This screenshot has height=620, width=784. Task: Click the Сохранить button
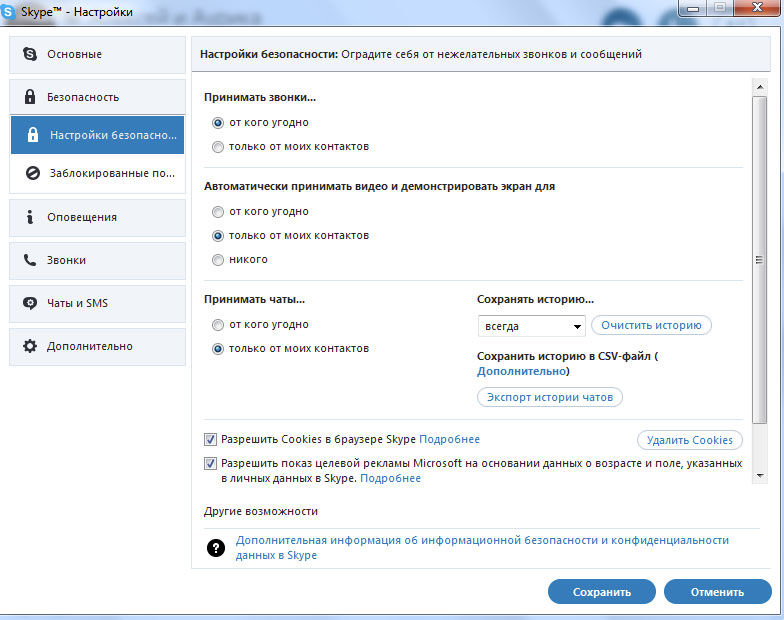coord(602,592)
